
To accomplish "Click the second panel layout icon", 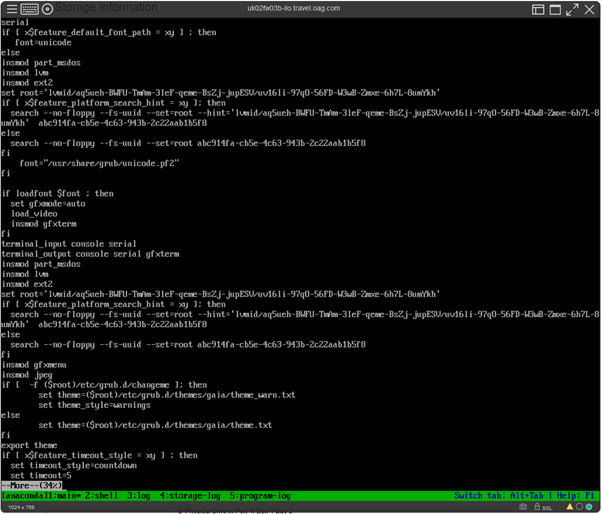I will 556,9.
